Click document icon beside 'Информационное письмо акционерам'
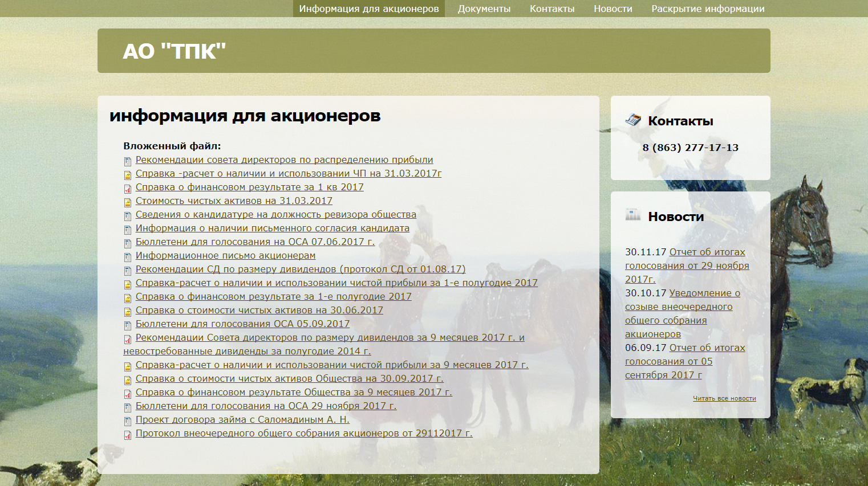Viewport: 868px width, 486px height. pyautogui.click(x=128, y=257)
